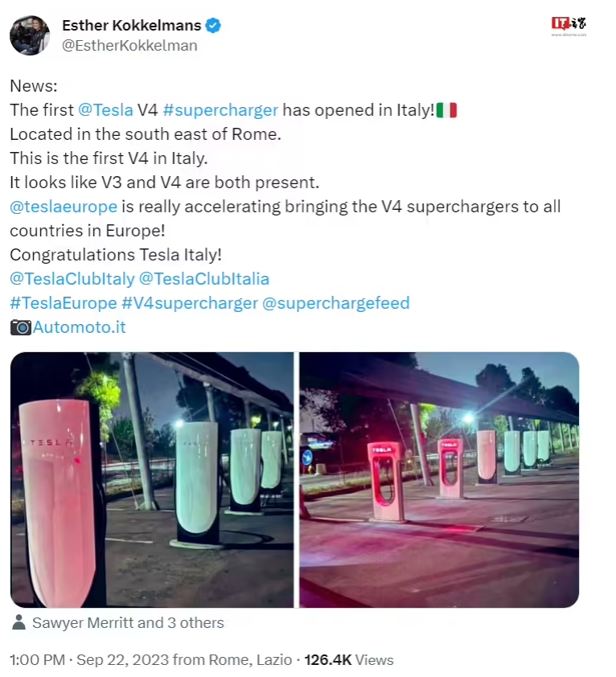
Task: Select the #V4supercharger hashtag
Action: 190,303
